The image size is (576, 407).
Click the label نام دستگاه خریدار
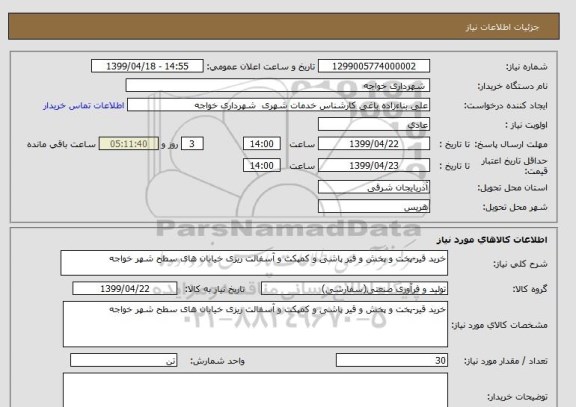coord(512,86)
